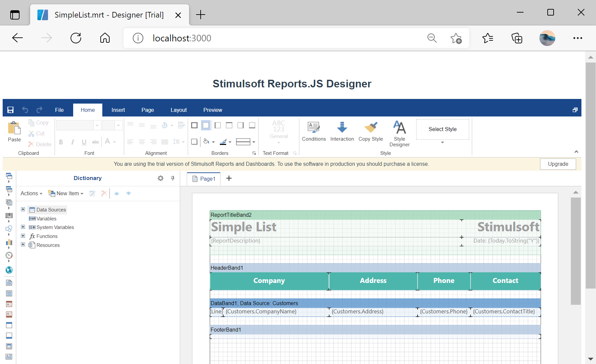The width and height of the screenshot is (596, 364).
Task: Open Dictionary settings gear
Action: click(161, 178)
